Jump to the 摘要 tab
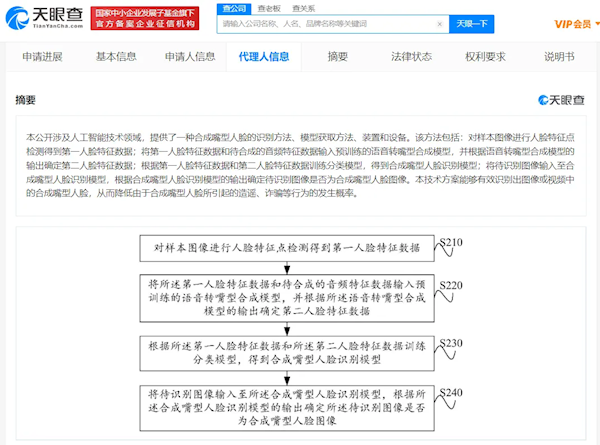Image resolution: width=600 pixels, height=445 pixels. click(x=338, y=57)
